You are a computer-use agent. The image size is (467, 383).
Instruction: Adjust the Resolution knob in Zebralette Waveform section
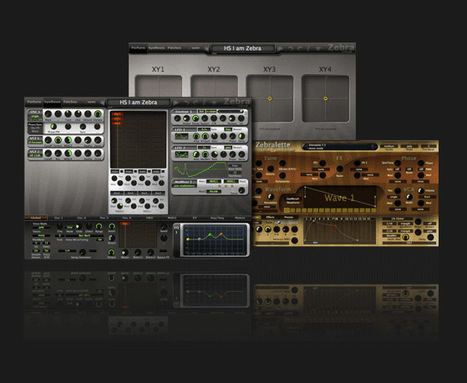[x=271, y=197]
